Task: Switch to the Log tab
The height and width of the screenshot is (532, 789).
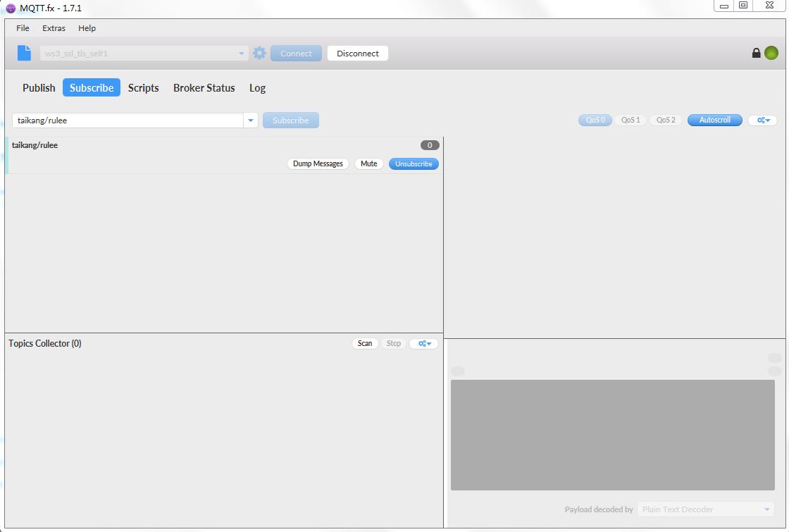Action: 257,87
